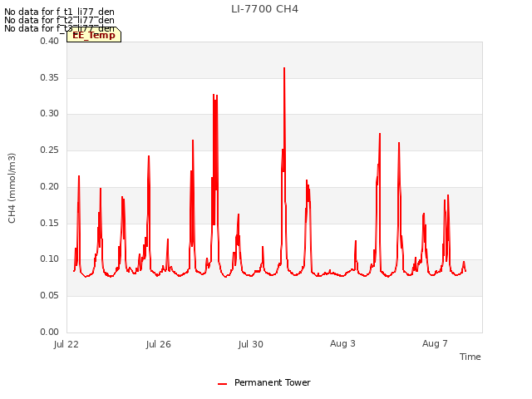
Task: Click the EE_Temp tab label
Action: coord(94,35)
